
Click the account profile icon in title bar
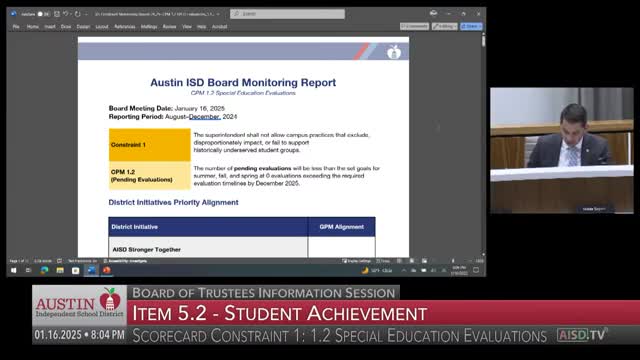coord(433,13)
